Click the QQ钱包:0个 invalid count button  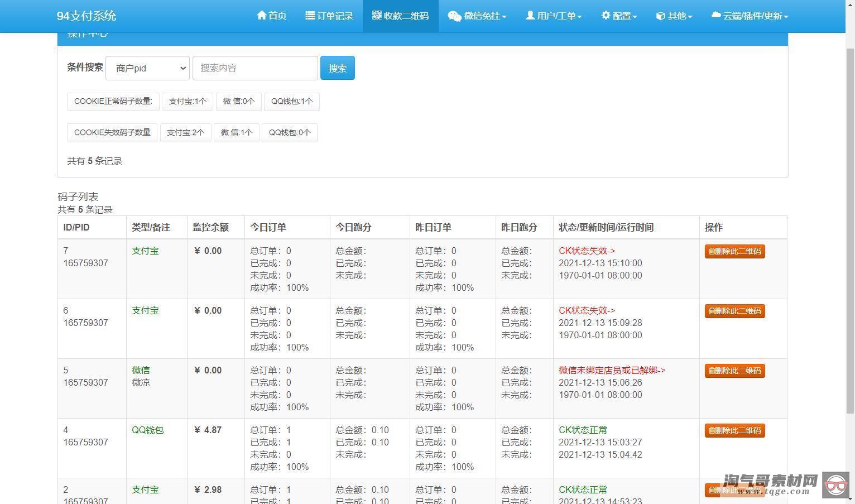point(290,133)
